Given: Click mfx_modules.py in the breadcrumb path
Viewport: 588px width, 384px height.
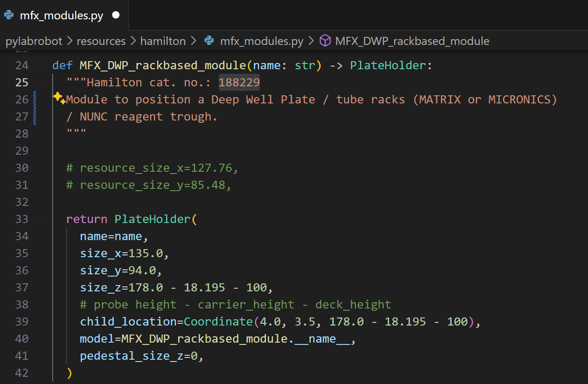Looking at the screenshot, I should (262, 41).
